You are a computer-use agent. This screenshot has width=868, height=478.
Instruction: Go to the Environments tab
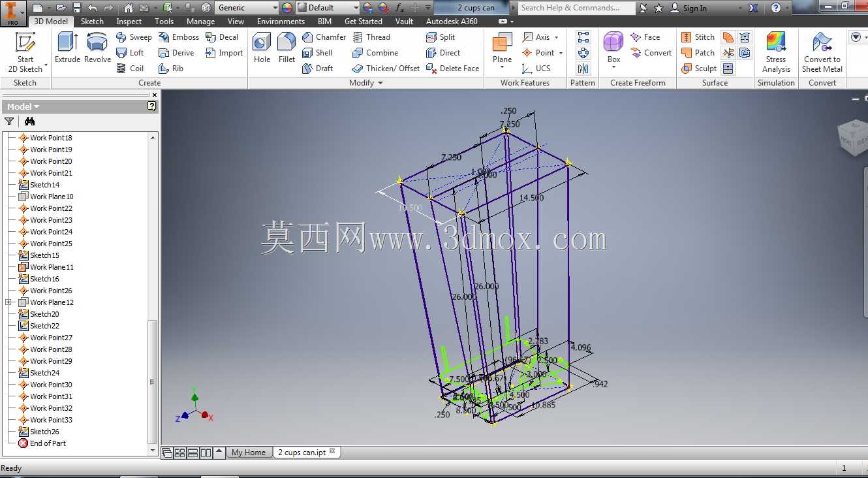(x=281, y=22)
